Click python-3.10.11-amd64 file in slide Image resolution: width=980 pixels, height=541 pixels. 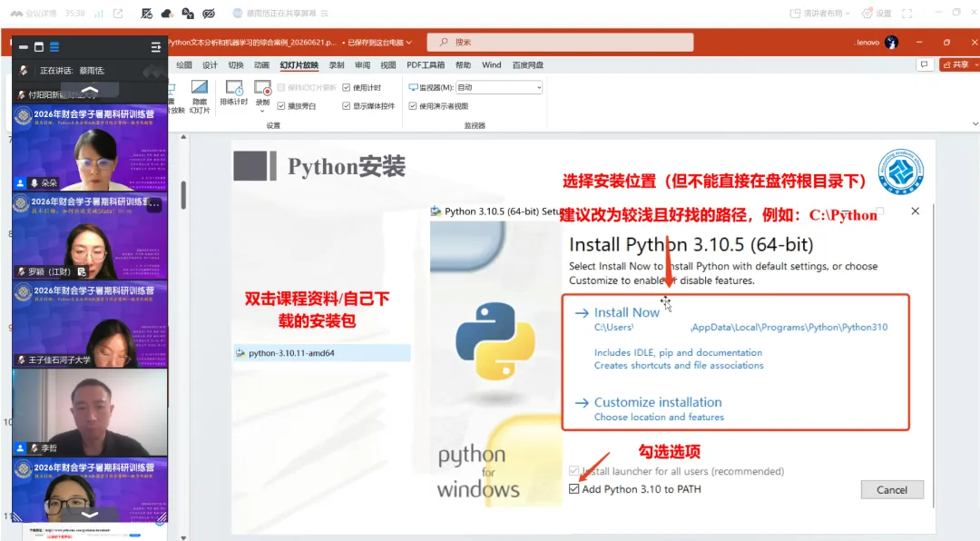point(322,353)
